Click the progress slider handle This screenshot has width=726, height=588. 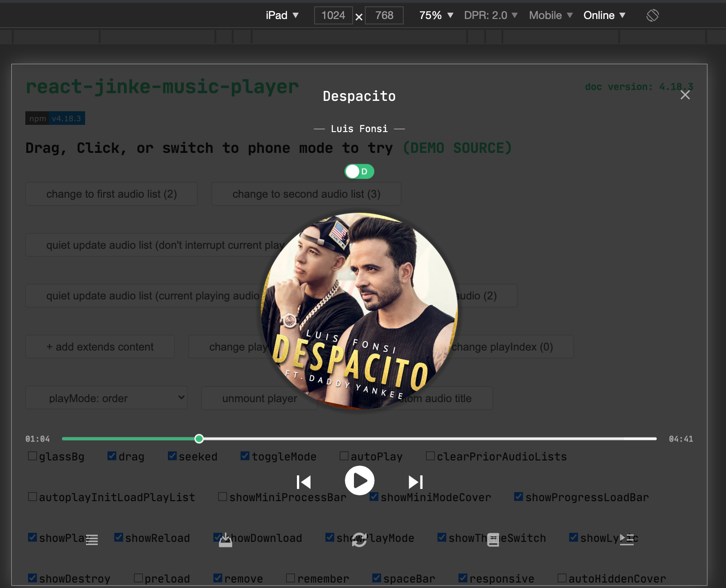point(199,438)
